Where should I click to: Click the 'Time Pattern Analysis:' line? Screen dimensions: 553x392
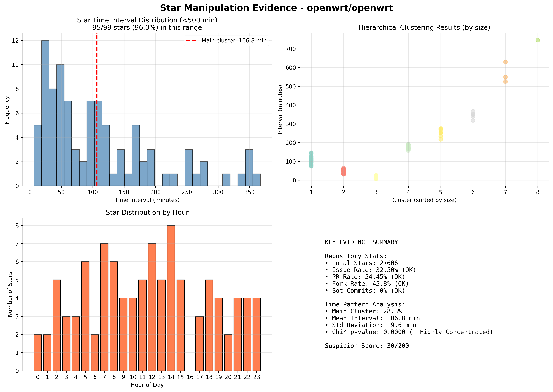[365, 305]
